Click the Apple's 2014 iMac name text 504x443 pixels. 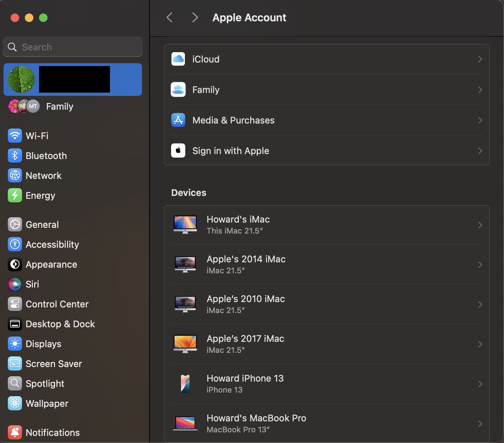coord(246,259)
